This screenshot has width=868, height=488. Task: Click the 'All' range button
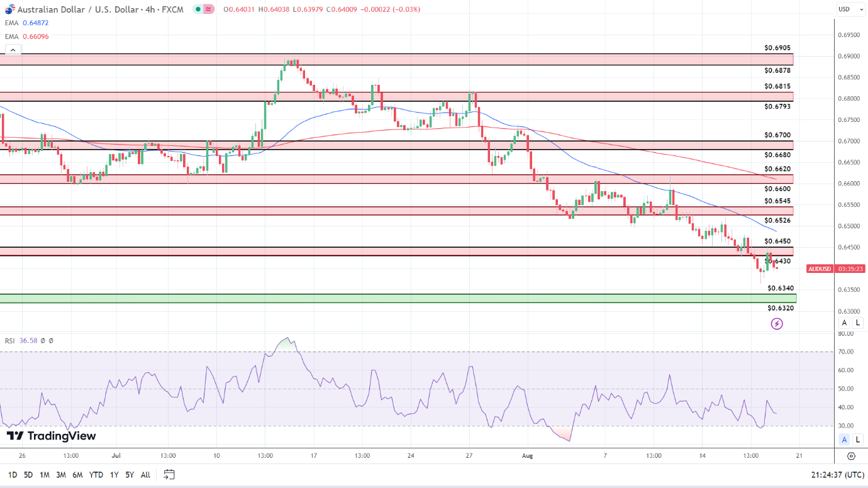tap(145, 475)
